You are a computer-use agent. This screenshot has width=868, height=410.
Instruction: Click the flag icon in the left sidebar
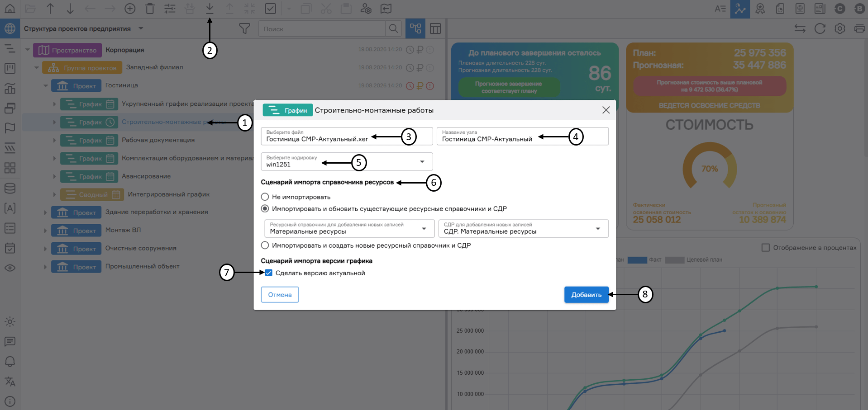point(10,128)
